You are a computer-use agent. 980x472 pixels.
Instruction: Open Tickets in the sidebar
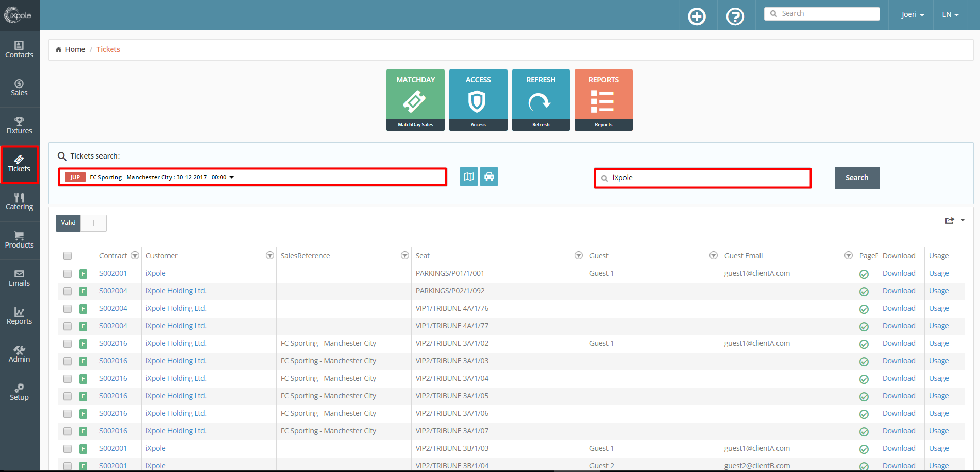click(20, 164)
